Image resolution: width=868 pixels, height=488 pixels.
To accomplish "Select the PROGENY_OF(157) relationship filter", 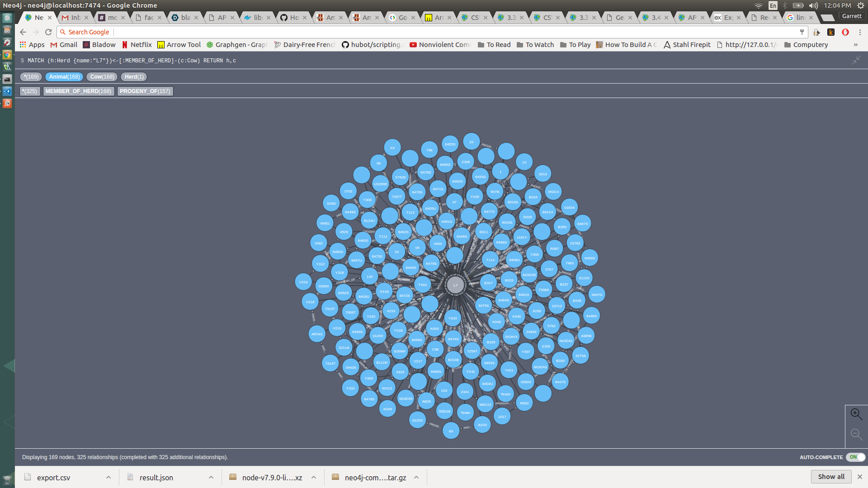I will tap(145, 91).
